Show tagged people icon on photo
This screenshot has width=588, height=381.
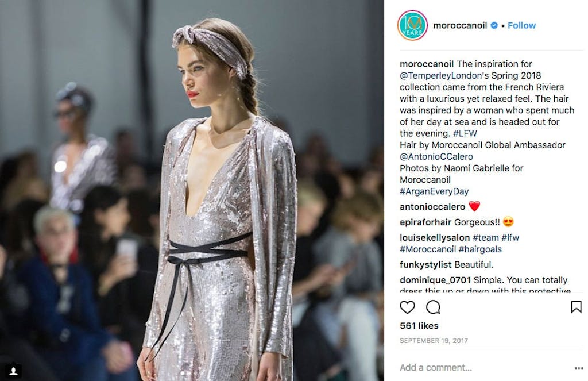14,371
